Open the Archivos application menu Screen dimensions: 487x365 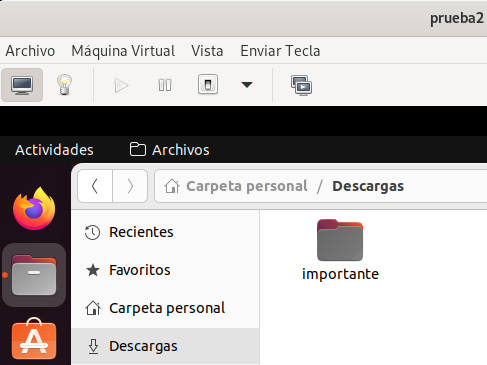click(170, 150)
